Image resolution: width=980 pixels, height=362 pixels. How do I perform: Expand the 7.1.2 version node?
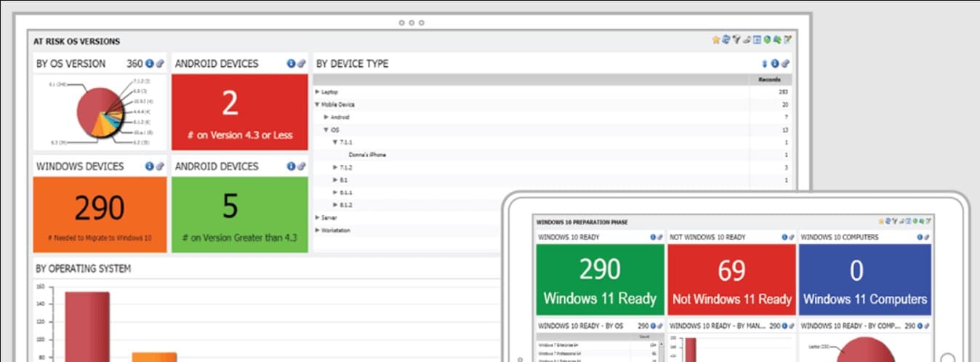click(335, 167)
